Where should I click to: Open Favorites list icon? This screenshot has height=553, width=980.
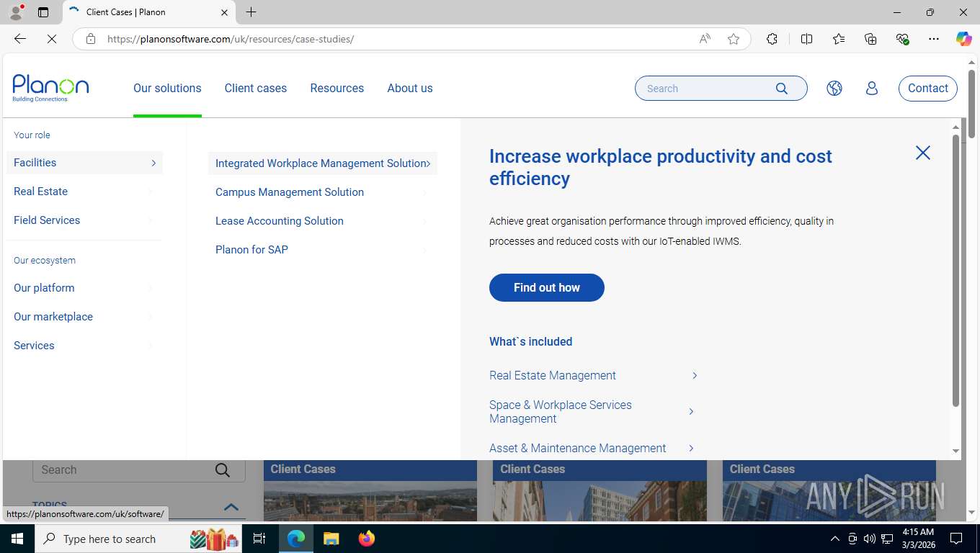839,39
